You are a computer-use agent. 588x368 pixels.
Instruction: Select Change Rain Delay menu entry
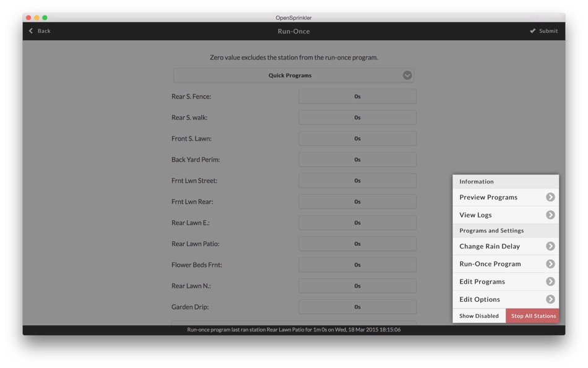pos(506,246)
